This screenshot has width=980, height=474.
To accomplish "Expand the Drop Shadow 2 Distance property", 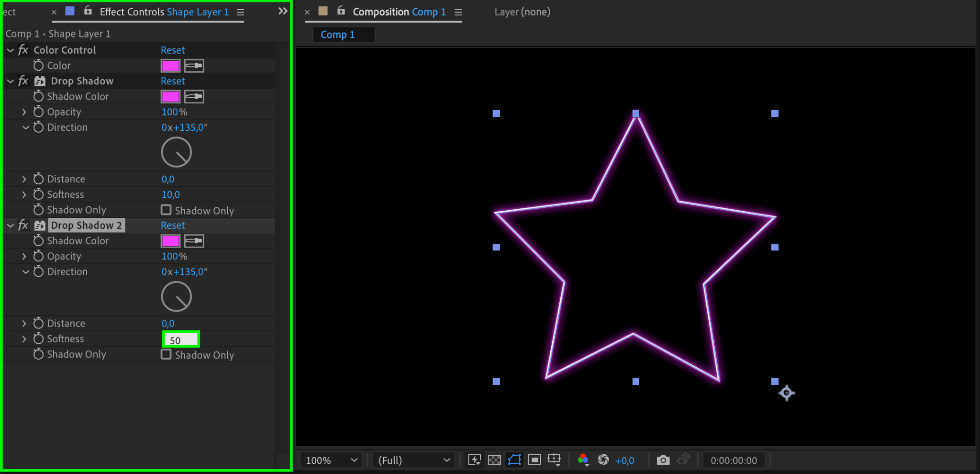I will 24,324.
